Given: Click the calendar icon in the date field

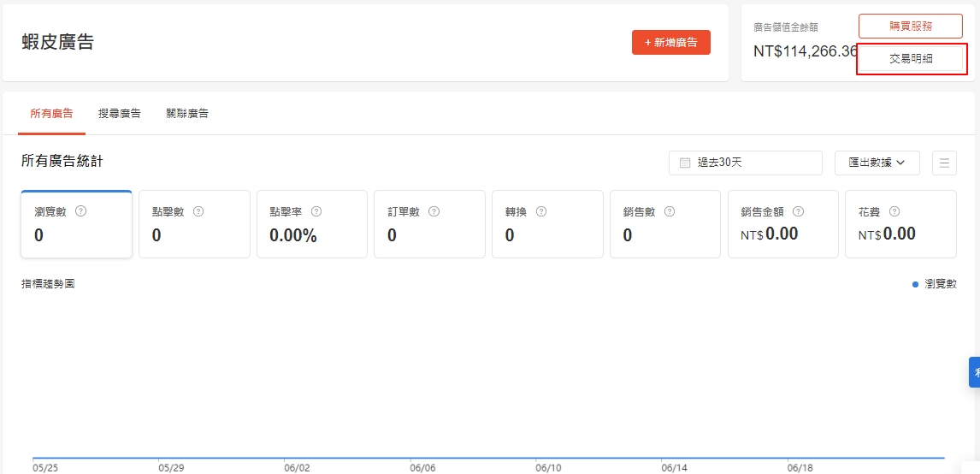Looking at the screenshot, I should tap(684, 163).
